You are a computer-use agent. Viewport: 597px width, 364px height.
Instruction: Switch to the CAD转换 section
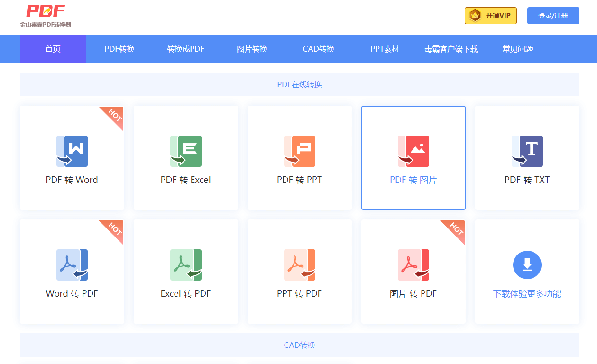[318, 49]
